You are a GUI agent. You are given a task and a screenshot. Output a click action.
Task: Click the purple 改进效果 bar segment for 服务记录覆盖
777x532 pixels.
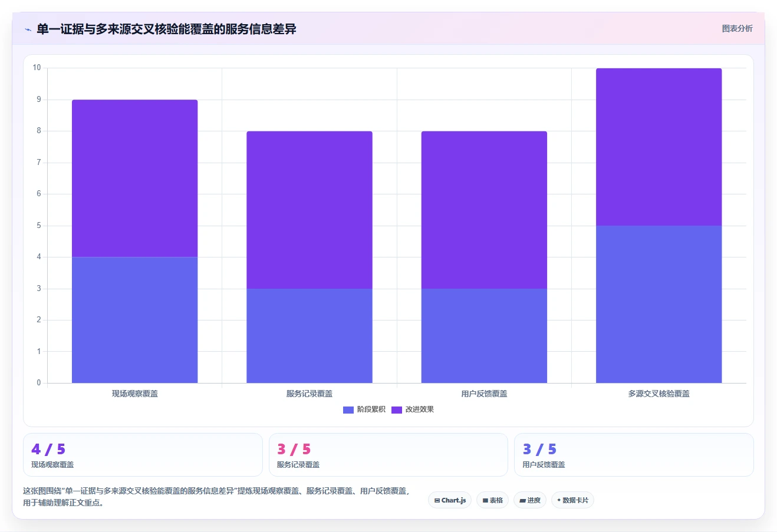point(310,210)
